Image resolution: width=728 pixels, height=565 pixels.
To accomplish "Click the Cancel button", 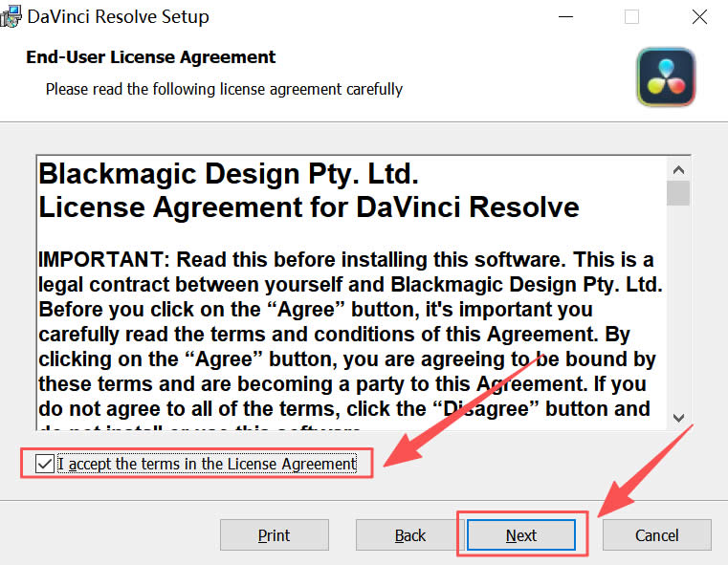I will tap(656, 534).
